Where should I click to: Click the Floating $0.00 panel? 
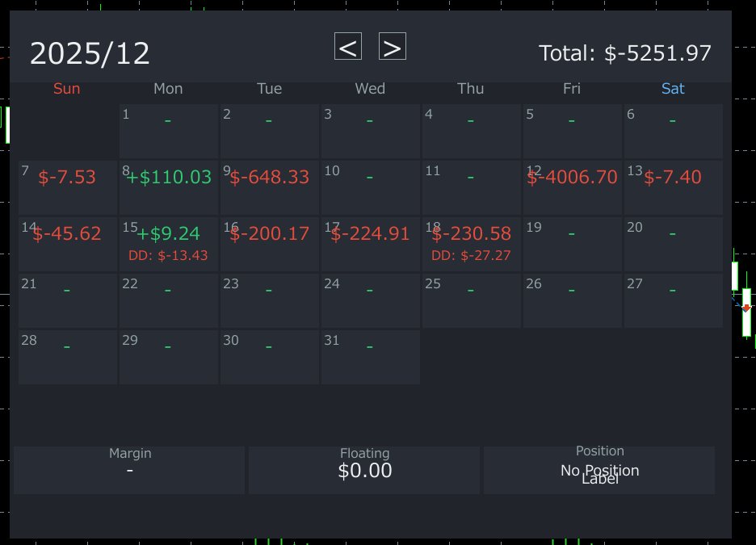[x=364, y=470]
